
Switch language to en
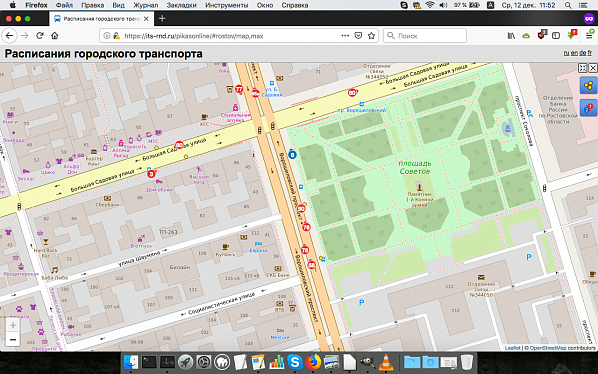click(x=574, y=53)
